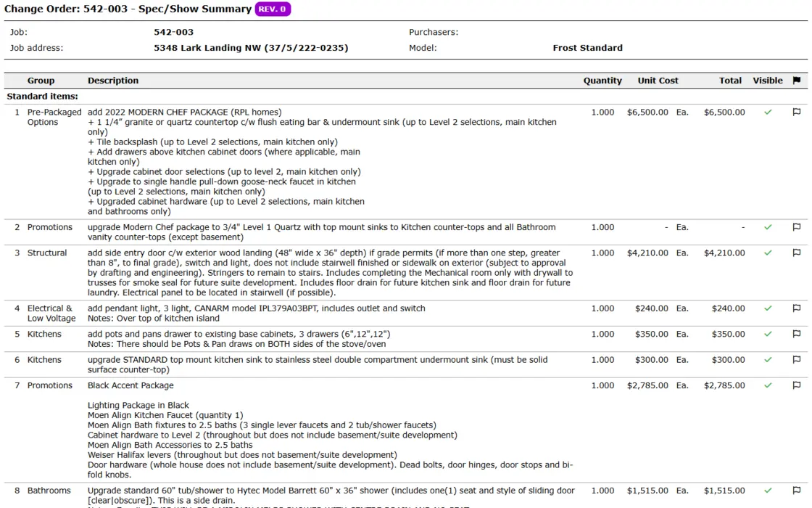Toggle visible checkmark for Bathrooms row
The height and width of the screenshot is (508, 812).
768,491
